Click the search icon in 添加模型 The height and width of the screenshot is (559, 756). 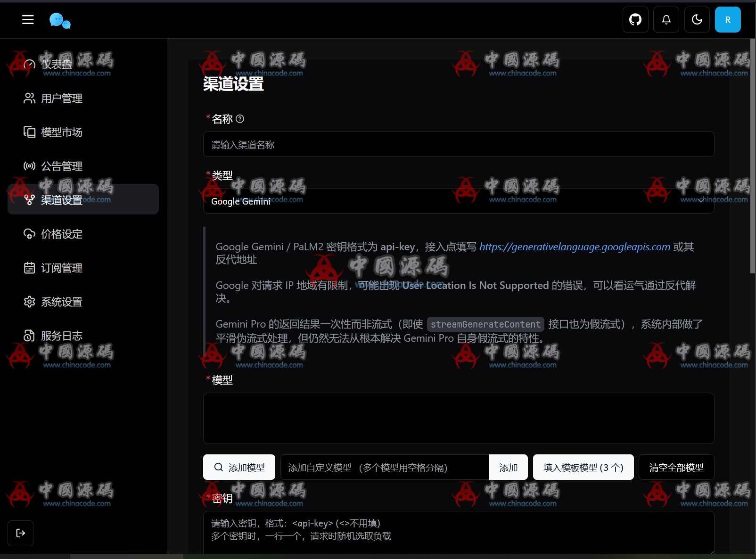pos(219,467)
